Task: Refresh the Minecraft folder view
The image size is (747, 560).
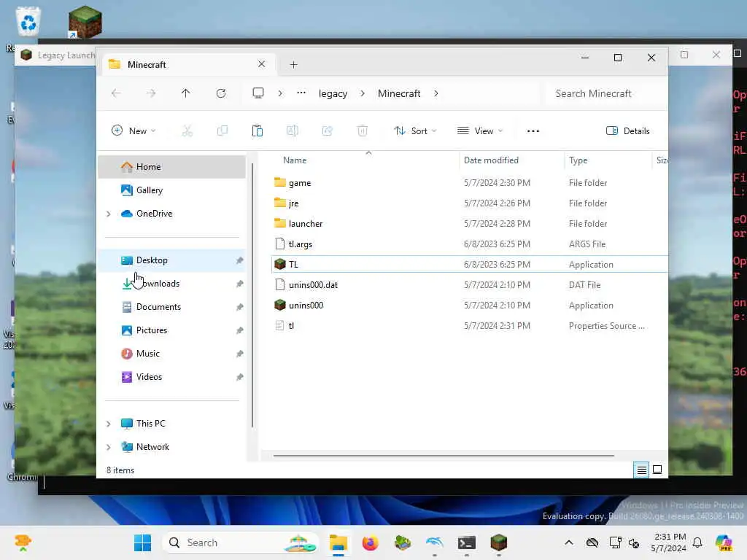Action: pyautogui.click(x=221, y=93)
